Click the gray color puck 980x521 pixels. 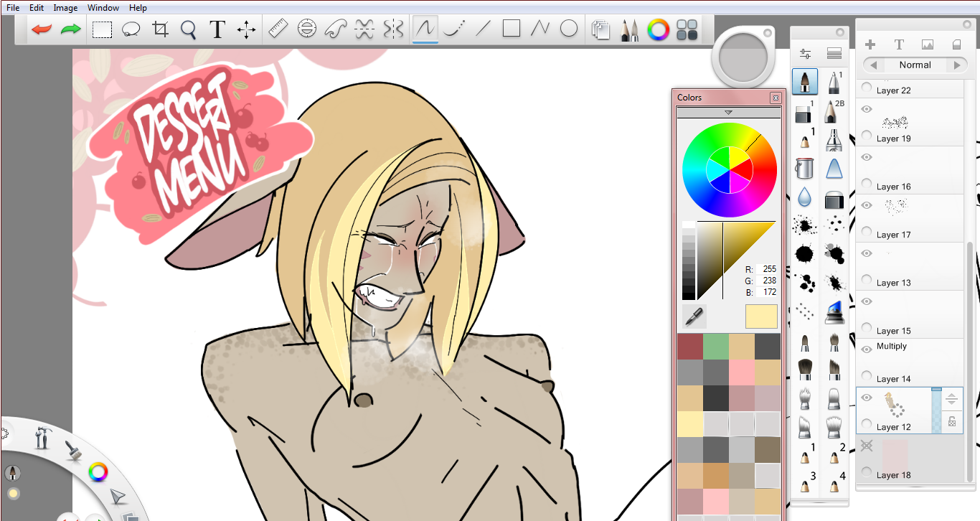[743, 57]
